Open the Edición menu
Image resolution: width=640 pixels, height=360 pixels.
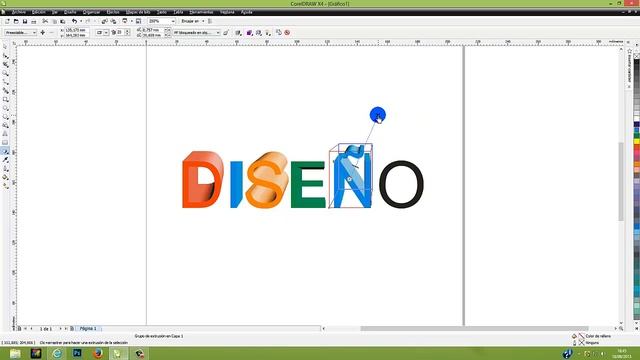pos(39,12)
